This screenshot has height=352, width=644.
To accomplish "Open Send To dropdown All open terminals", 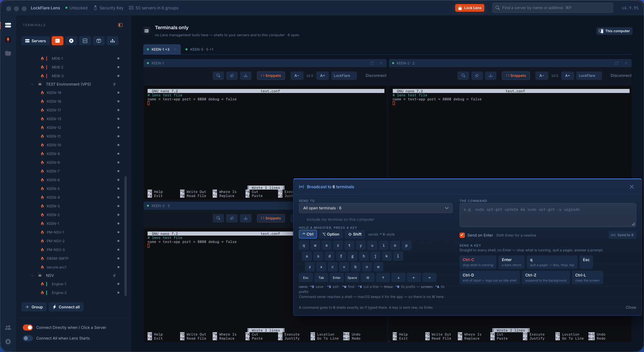I will (376, 208).
